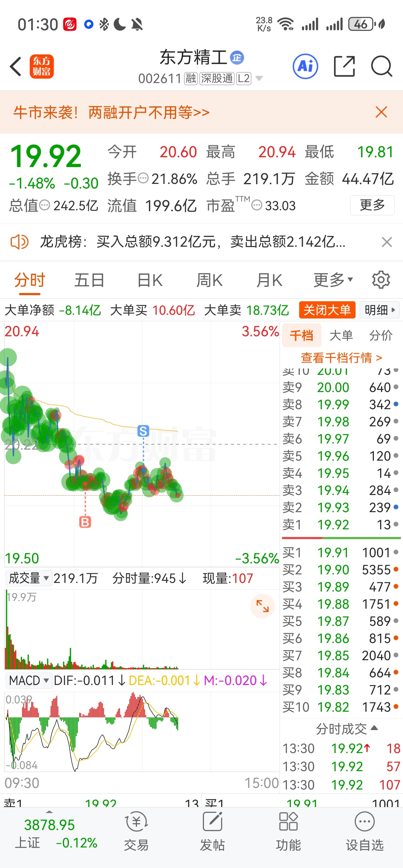Image resolution: width=403 pixels, height=868 pixels.
Task: Select the 千档 order book tab
Action: click(x=302, y=335)
